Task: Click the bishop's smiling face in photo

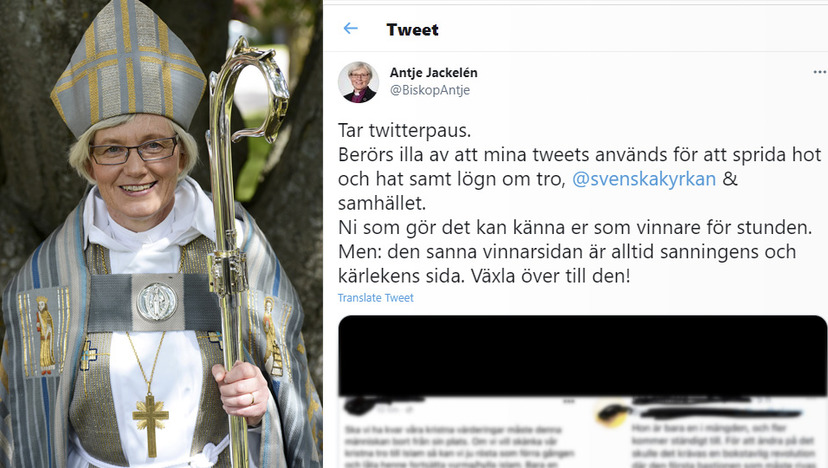Action: click(135, 166)
